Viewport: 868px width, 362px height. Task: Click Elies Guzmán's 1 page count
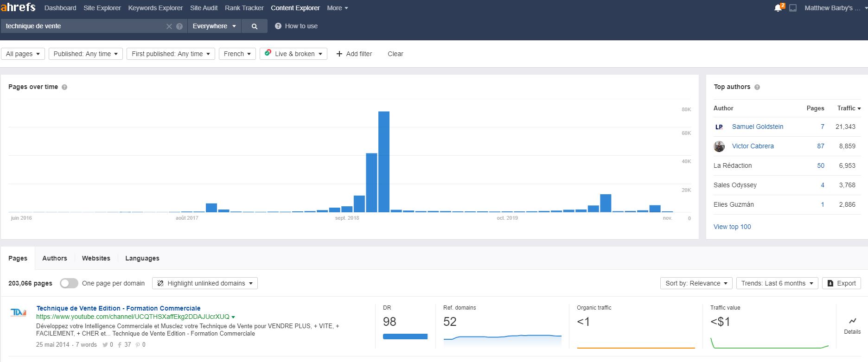(x=822, y=204)
